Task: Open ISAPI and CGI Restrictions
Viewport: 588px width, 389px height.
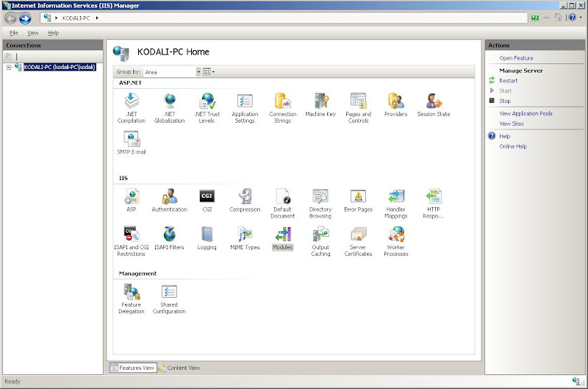Action: click(132, 241)
